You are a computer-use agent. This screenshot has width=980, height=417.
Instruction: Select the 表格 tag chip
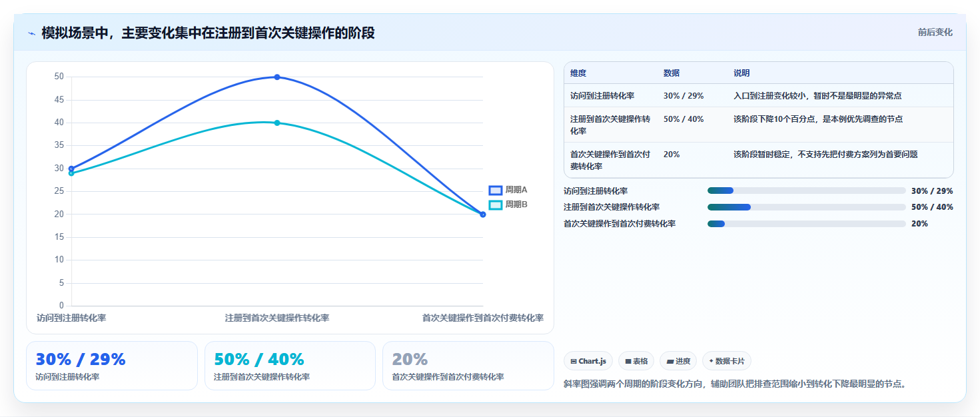[636, 361]
